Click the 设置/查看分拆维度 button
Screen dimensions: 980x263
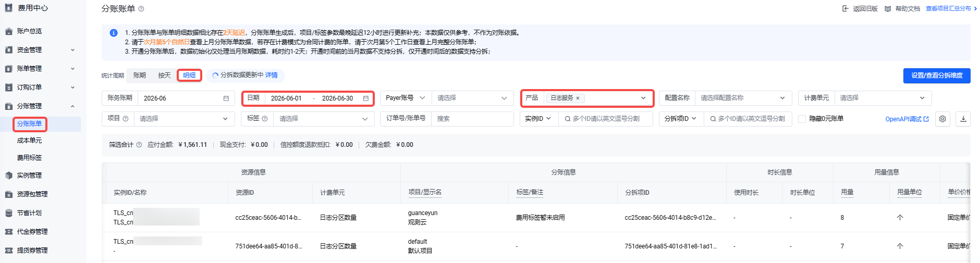pyautogui.click(x=937, y=76)
